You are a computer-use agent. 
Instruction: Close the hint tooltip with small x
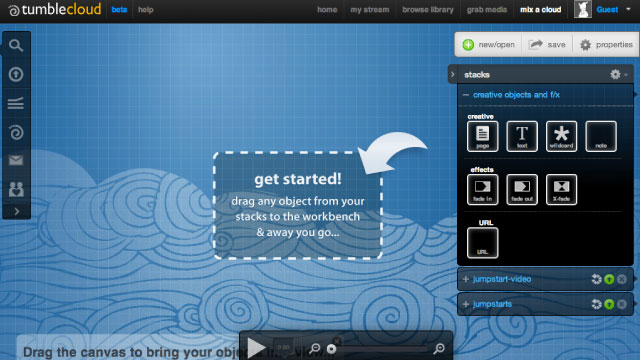(x=337, y=341)
